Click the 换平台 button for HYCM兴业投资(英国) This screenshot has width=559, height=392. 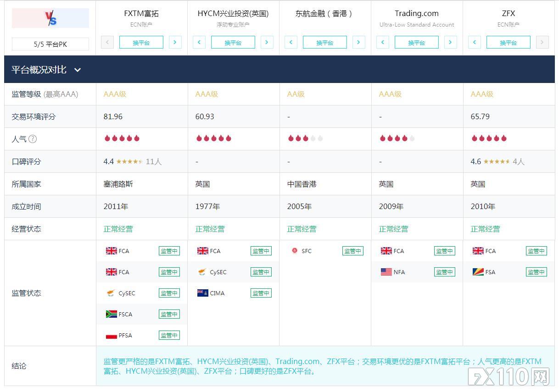(x=233, y=43)
